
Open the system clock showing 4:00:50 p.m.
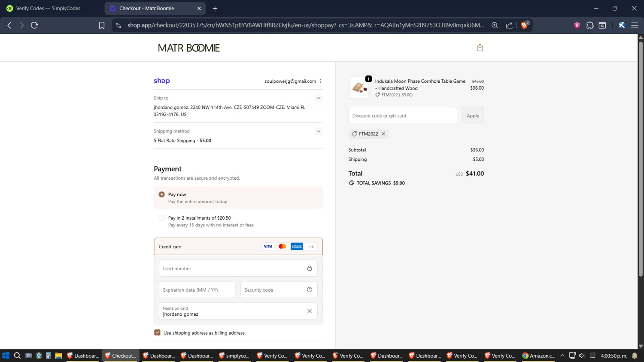click(x=614, y=356)
